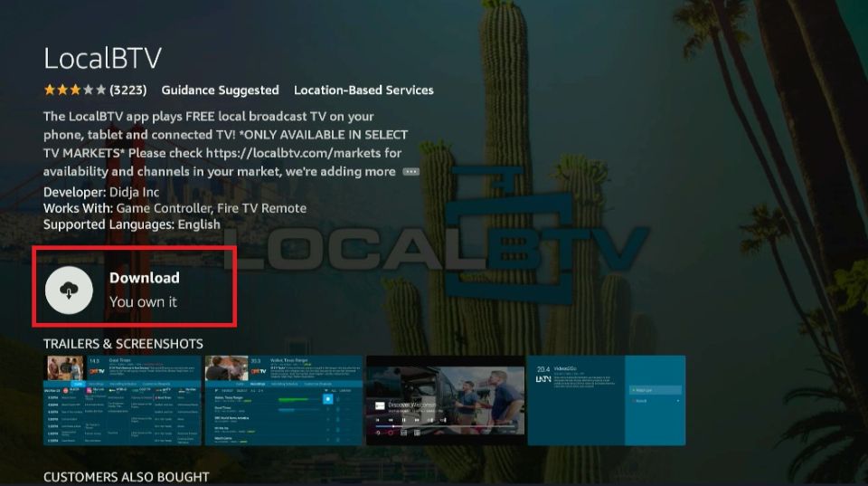Open the video player screenshot thumbnail
The image size is (868, 486).
pyautogui.click(x=445, y=400)
